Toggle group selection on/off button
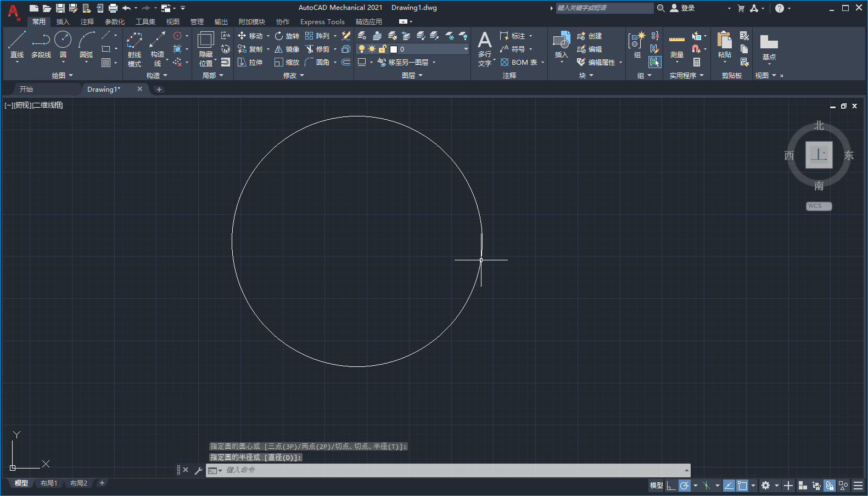 654,62
